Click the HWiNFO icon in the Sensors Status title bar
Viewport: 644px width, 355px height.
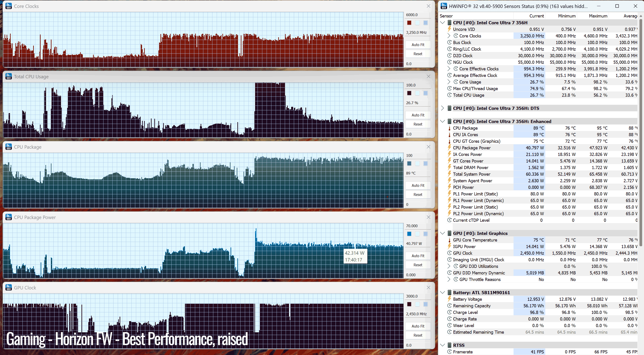pos(443,6)
